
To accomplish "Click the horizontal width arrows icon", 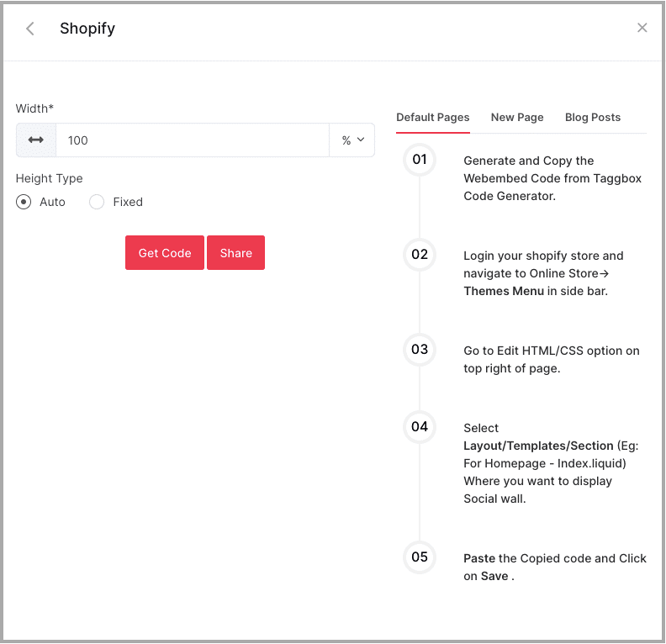I will click(36, 140).
